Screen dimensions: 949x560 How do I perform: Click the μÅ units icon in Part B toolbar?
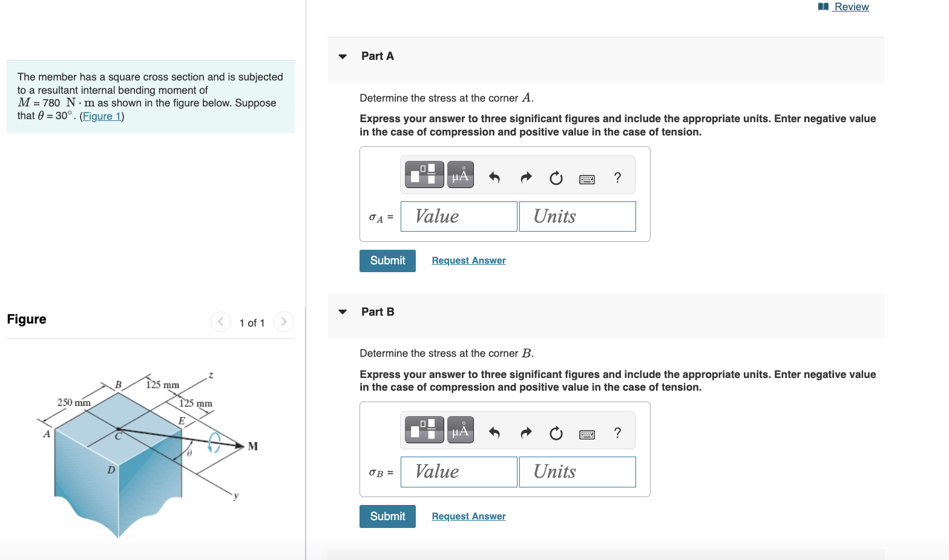(460, 429)
